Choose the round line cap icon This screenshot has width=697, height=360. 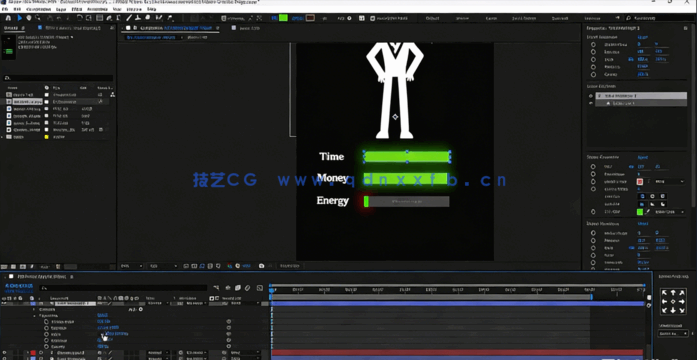tap(652, 196)
